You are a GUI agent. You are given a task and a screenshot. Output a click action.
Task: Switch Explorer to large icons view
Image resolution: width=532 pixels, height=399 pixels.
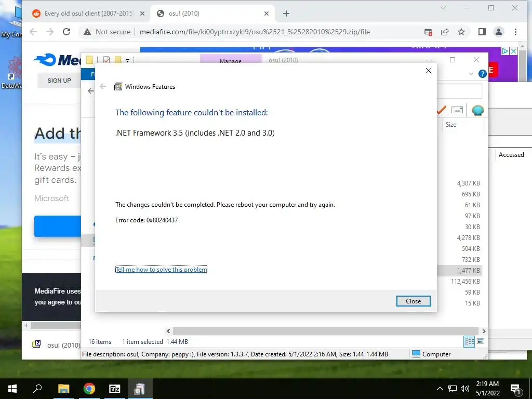[x=481, y=341]
